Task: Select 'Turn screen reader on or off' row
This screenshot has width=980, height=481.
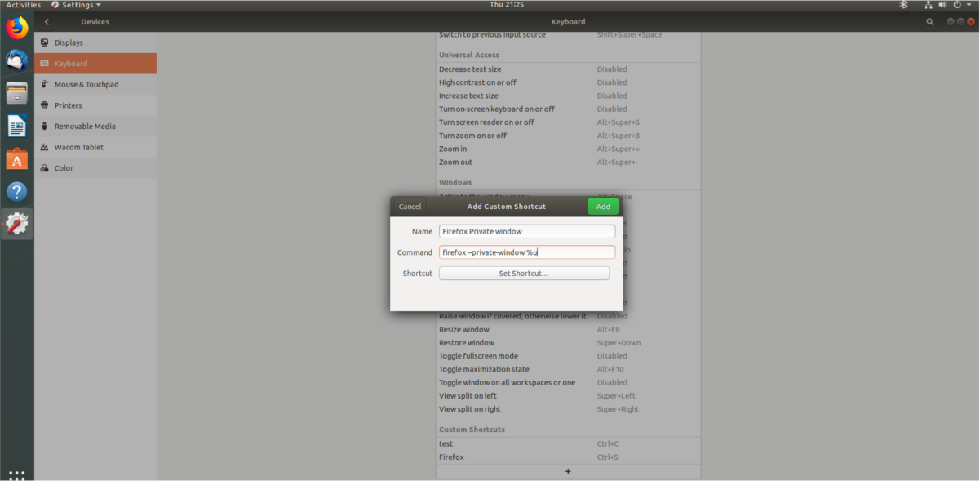Action: tap(568, 122)
